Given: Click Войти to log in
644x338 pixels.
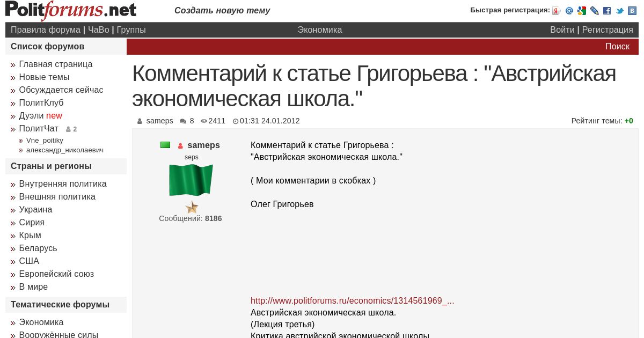Looking at the screenshot, I should [x=562, y=30].
